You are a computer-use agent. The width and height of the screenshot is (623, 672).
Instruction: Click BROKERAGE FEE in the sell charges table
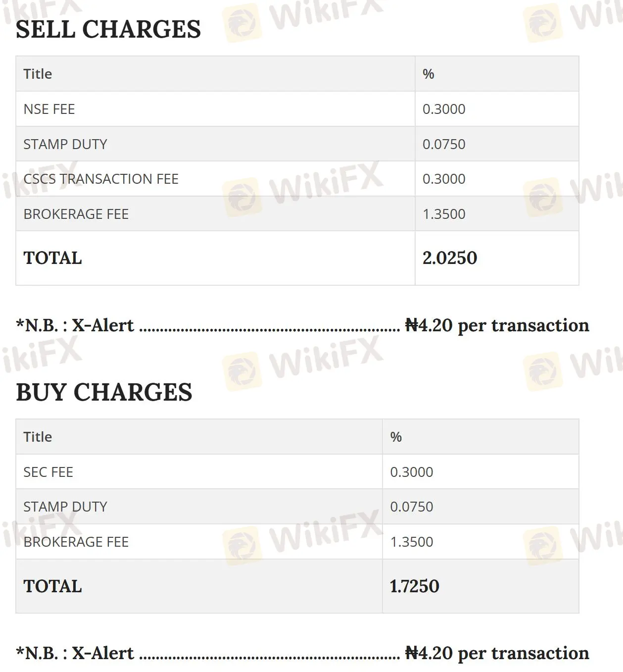click(76, 214)
